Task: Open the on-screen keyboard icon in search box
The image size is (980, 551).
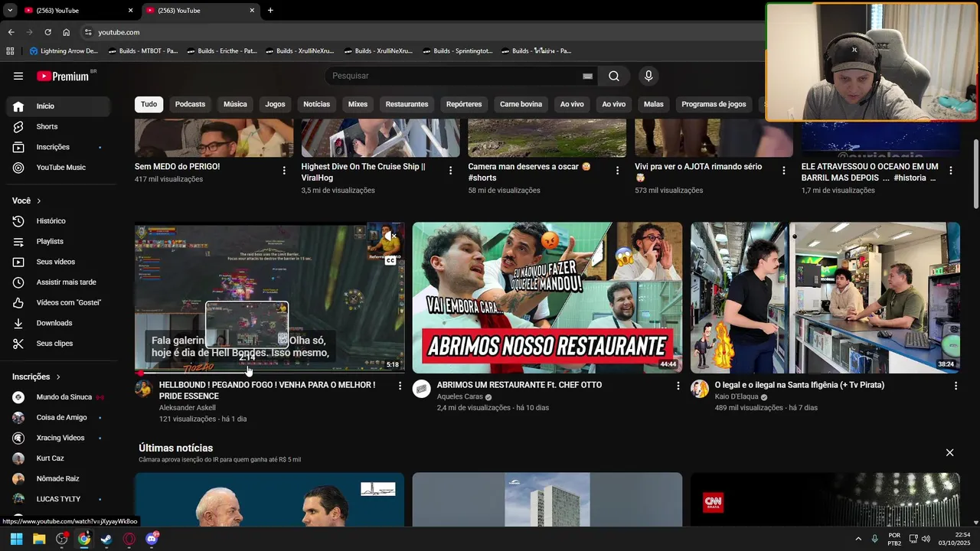Action: coord(587,76)
